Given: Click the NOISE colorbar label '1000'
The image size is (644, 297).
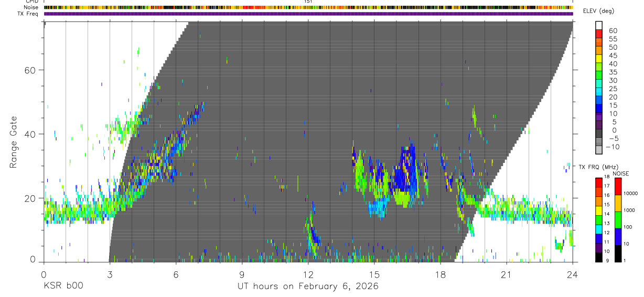Looking at the screenshot, I should (x=630, y=210).
